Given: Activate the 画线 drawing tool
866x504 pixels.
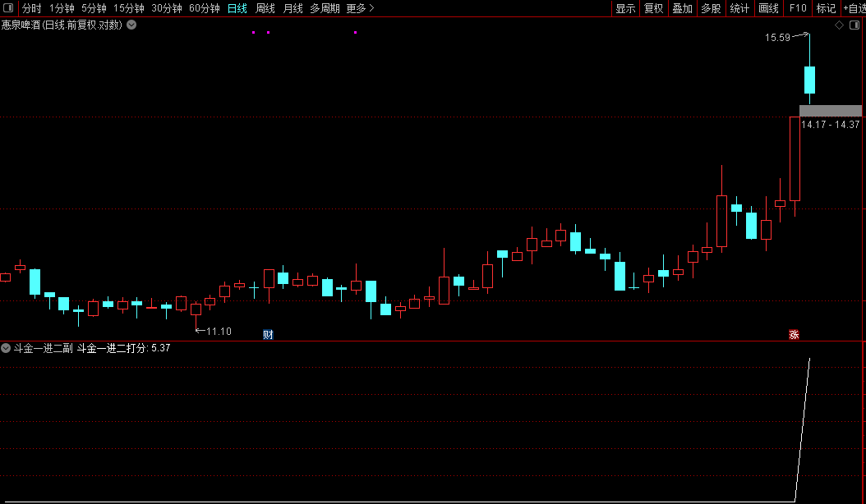Looking at the screenshot, I should pos(769,8).
